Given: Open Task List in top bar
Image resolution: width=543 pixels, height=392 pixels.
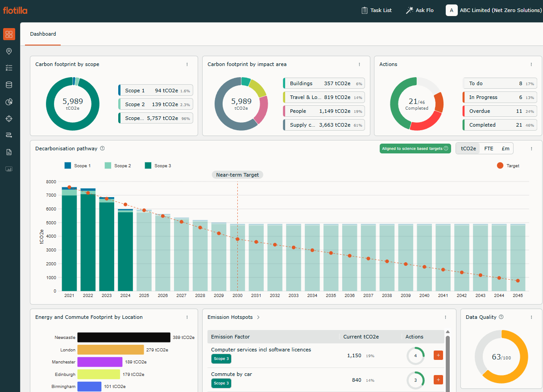Looking at the screenshot, I should (376, 10).
